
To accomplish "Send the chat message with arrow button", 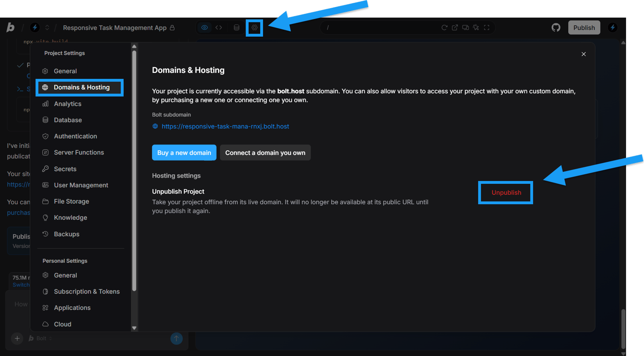I will point(176,338).
